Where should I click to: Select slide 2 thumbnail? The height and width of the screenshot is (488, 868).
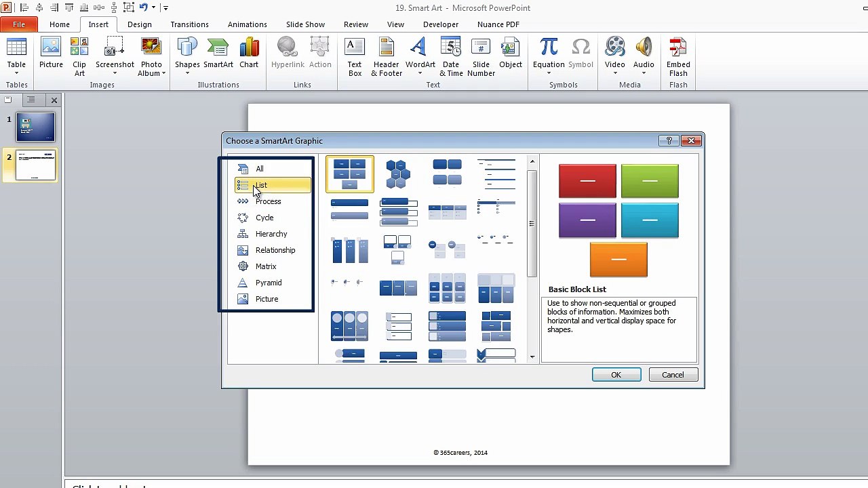(x=36, y=165)
